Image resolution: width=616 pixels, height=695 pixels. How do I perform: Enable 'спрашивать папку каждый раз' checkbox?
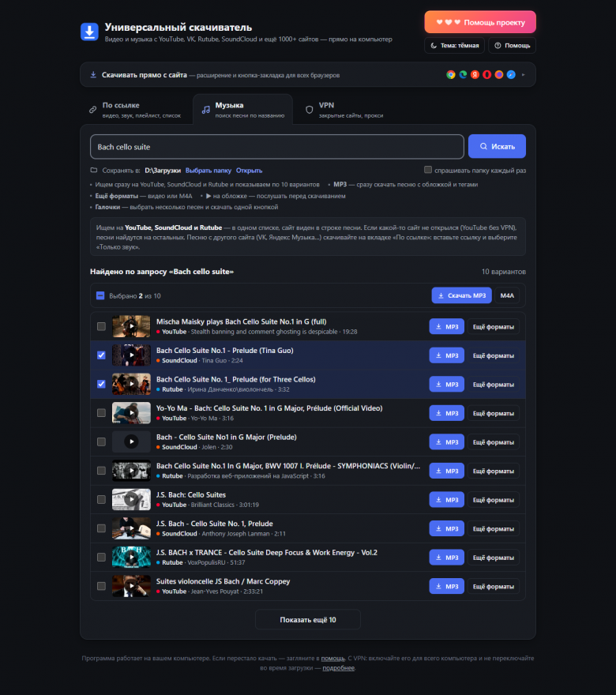click(x=428, y=170)
